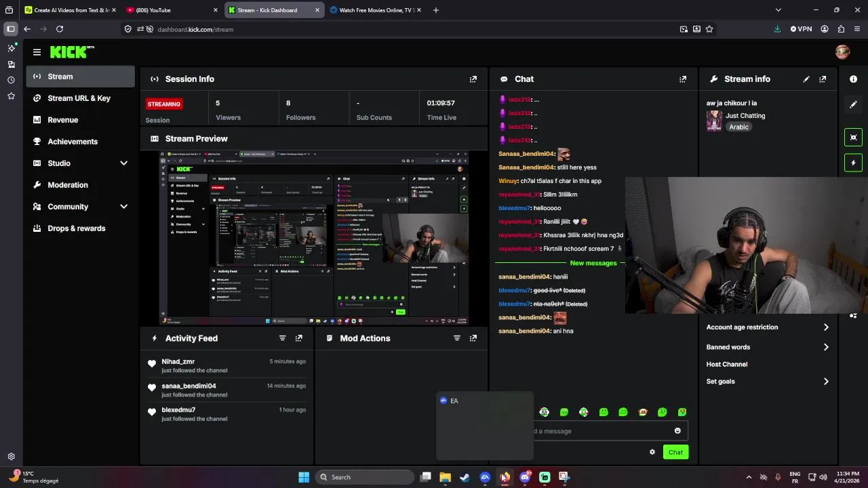This screenshot has width=868, height=488.
Task: Click the Stream Preview thumbnail
Action: (314, 238)
